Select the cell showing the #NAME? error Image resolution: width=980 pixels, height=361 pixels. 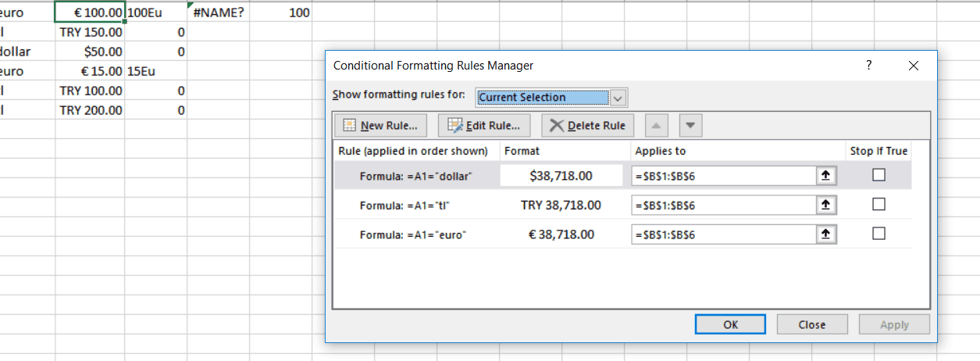tap(218, 13)
